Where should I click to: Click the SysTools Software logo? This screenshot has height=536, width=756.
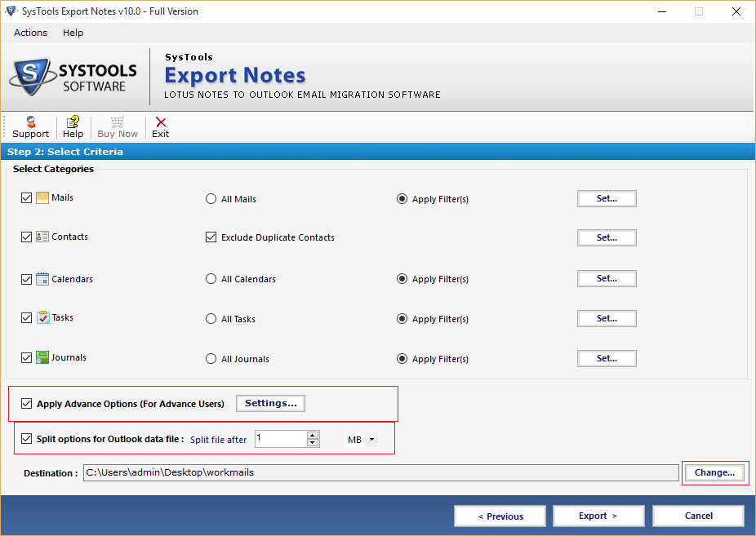(x=73, y=77)
